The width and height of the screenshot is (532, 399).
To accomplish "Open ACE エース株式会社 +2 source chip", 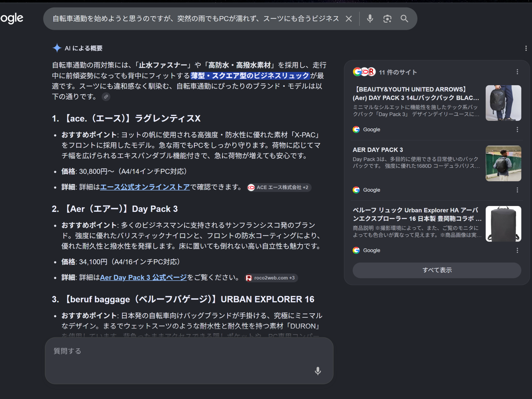I will click(x=279, y=188).
